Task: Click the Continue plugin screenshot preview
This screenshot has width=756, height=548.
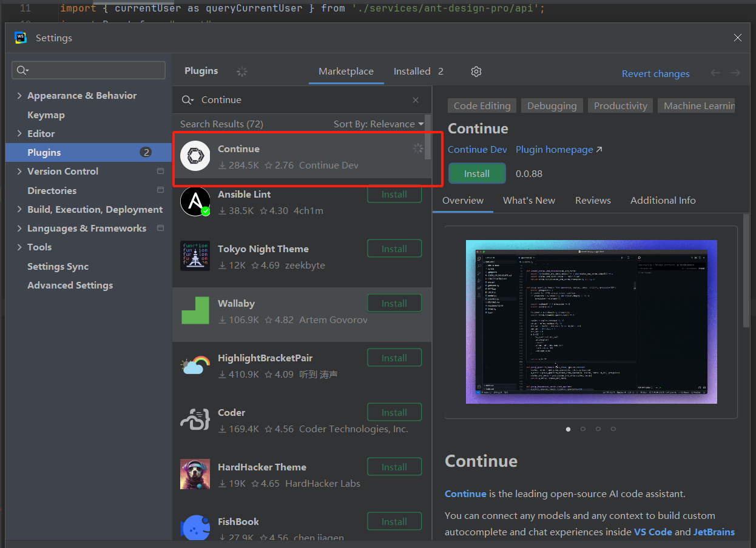Action: pyautogui.click(x=592, y=322)
